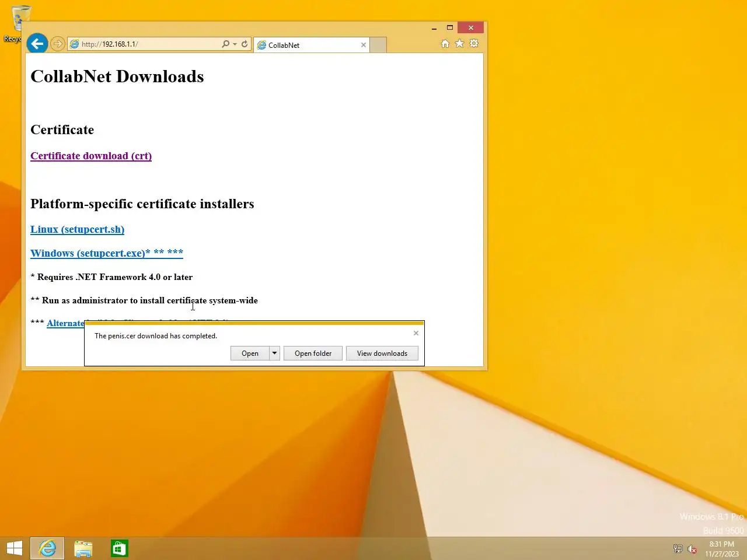Click the Certificate section heading
This screenshot has height=560, width=747.
[x=62, y=129]
